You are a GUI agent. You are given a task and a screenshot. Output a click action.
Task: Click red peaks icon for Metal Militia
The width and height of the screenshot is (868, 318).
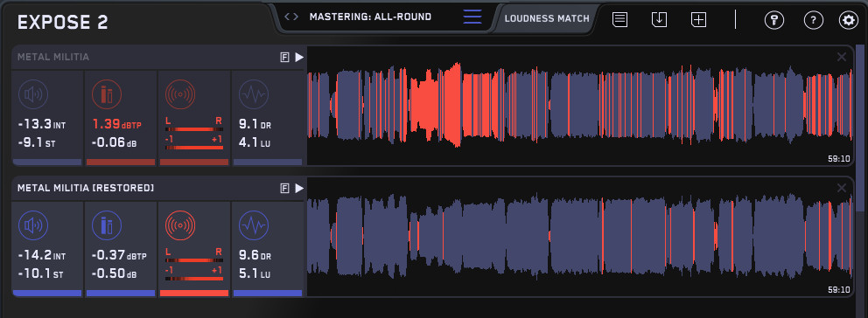(x=106, y=94)
